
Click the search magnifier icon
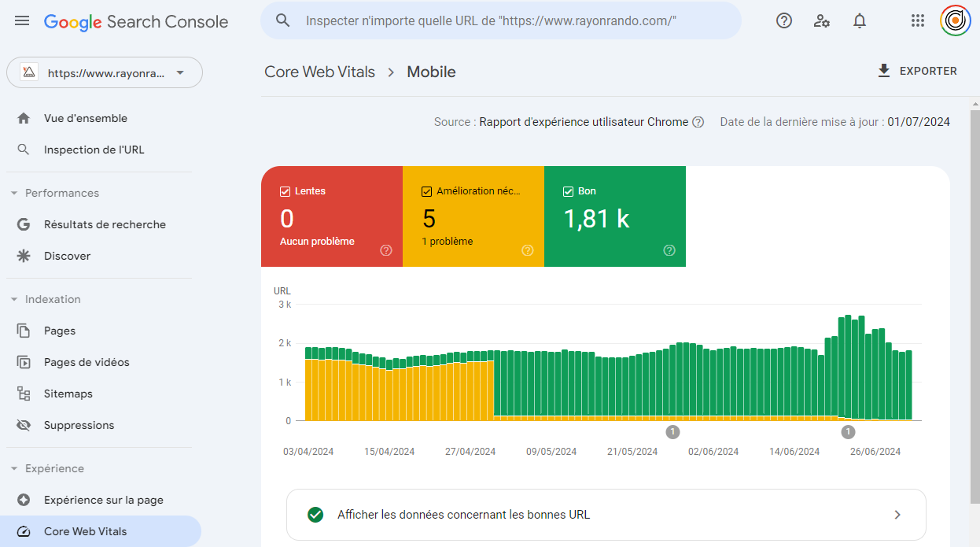pos(283,20)
